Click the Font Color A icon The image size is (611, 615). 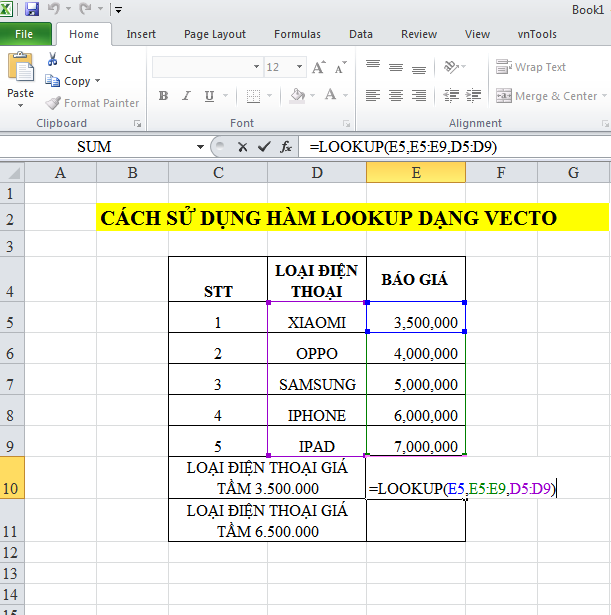click(x=330, y=95)
